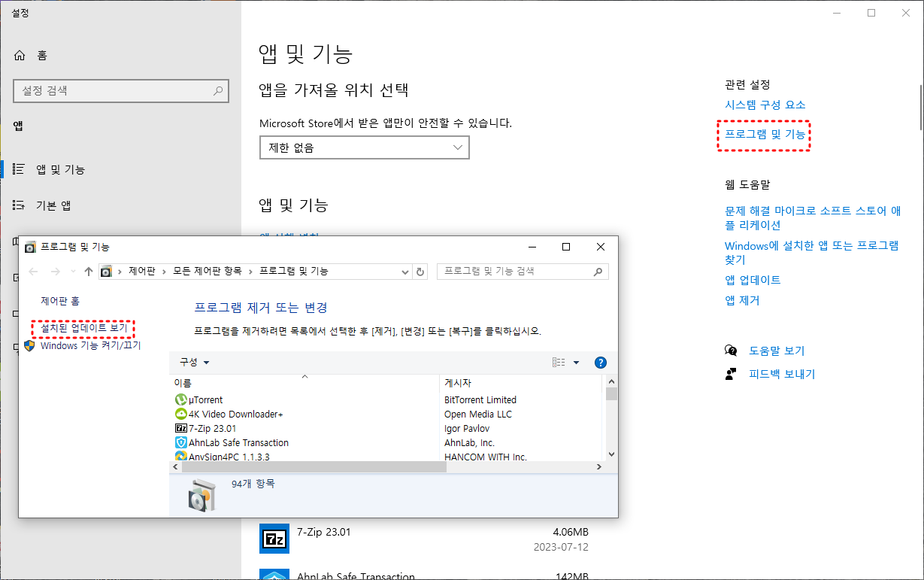Click the Home icon in Settings sidebar

(20, 56)
